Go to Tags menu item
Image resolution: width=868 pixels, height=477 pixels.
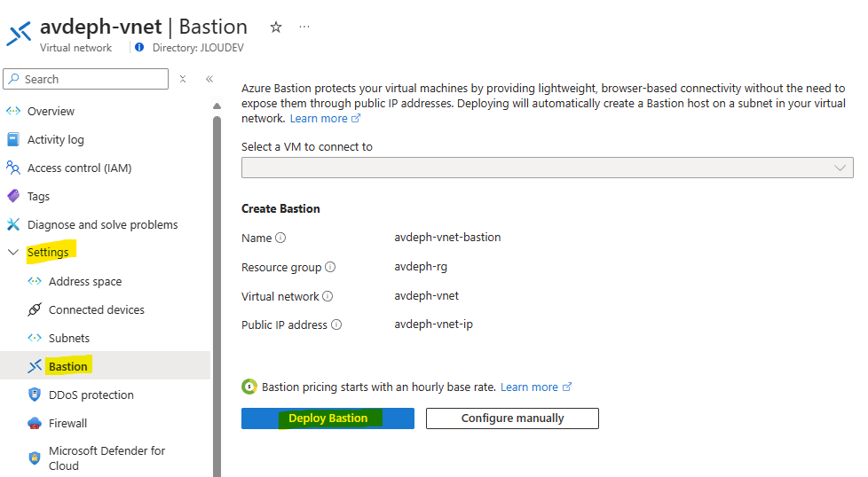39,196
